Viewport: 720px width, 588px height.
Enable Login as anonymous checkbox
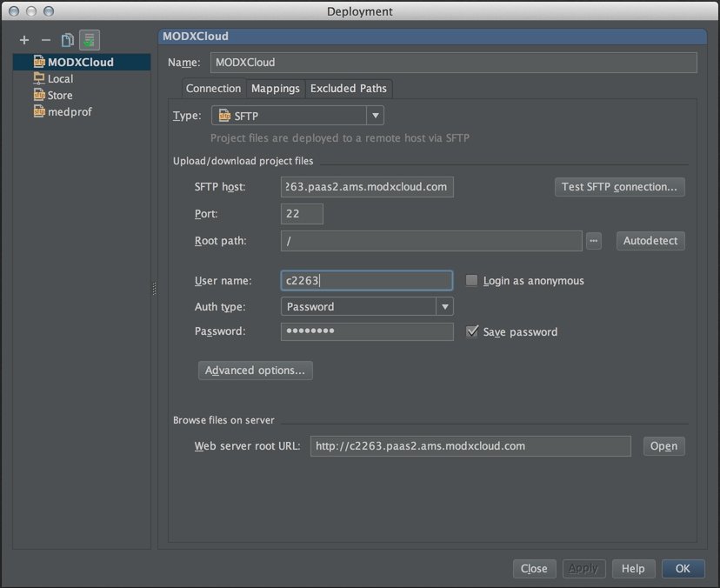tap(472, 281)
